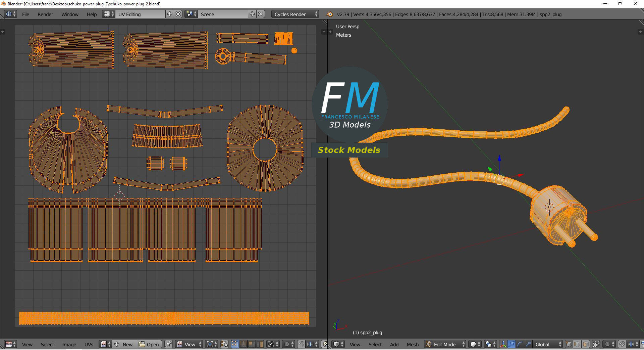Open the UV pivot point selector
This screenshot has height=350, width=644.
point(212,344)
